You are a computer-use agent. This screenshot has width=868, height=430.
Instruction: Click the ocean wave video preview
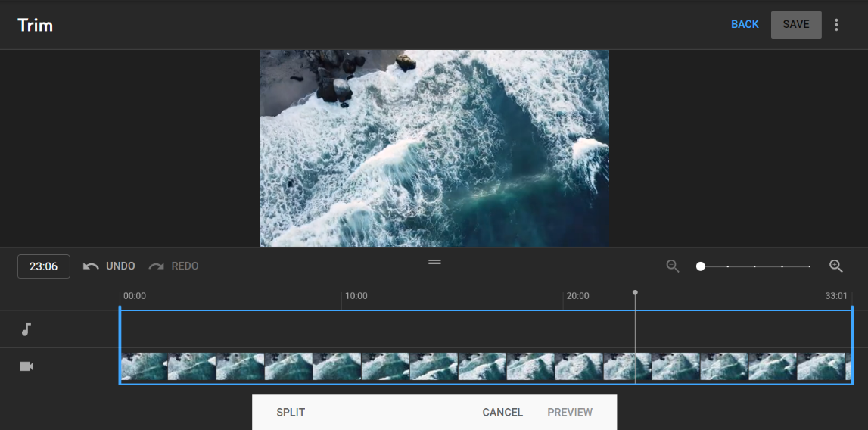click(434, 148)
